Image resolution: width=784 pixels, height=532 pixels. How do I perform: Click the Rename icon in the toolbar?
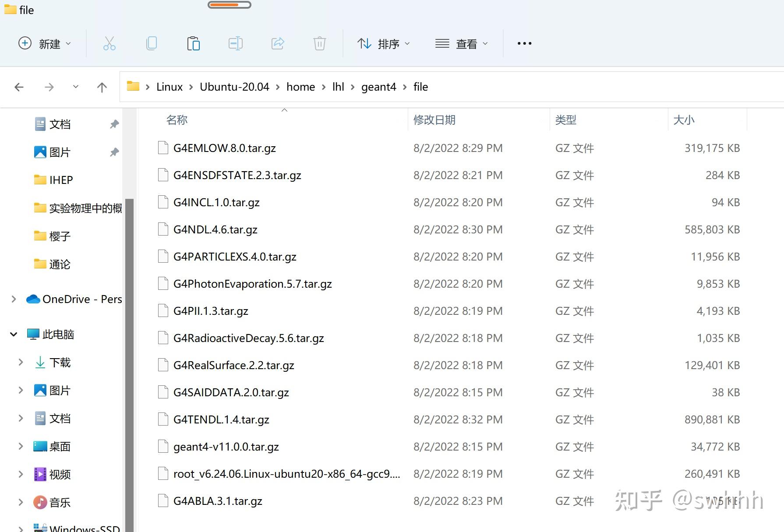(235, 43)
